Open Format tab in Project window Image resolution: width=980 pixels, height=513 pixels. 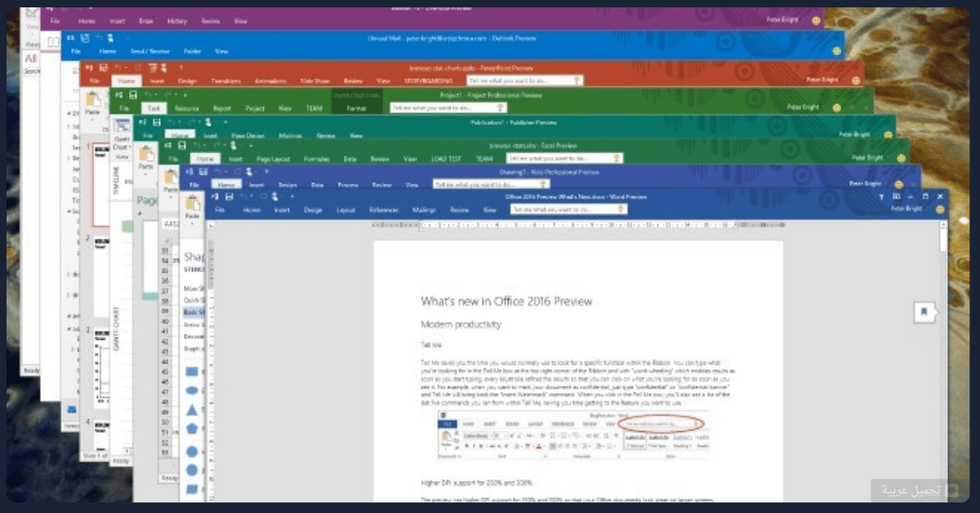click(356, 108)
